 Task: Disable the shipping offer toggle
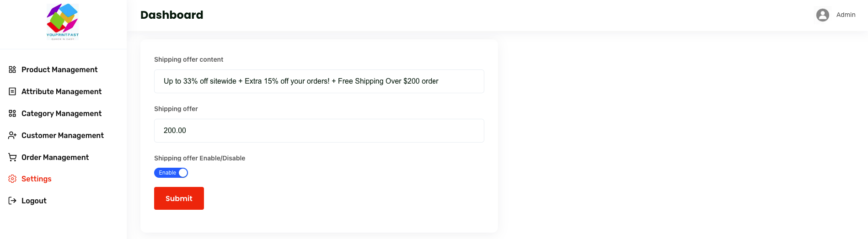click(171, 173)
